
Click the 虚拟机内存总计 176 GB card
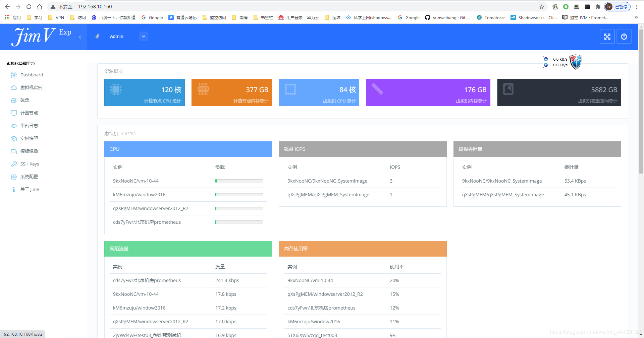pyautogui.click(x=428, y=92)
